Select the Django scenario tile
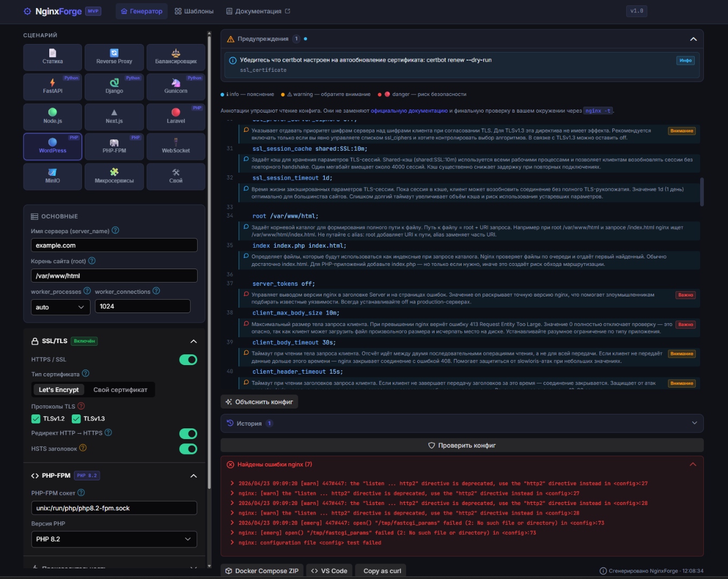The image size is (728, 579). tap(114, 86)
